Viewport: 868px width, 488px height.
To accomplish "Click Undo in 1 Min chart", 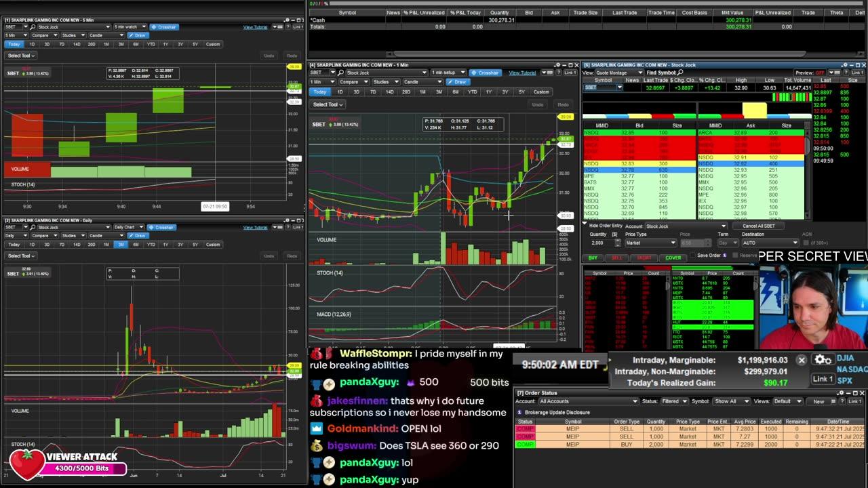I will point(537,104).
